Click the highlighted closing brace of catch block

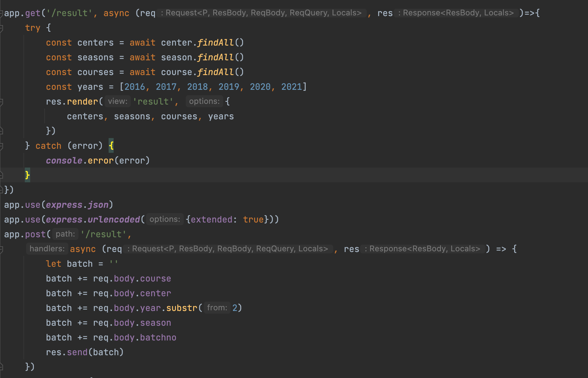coord(27,175)
